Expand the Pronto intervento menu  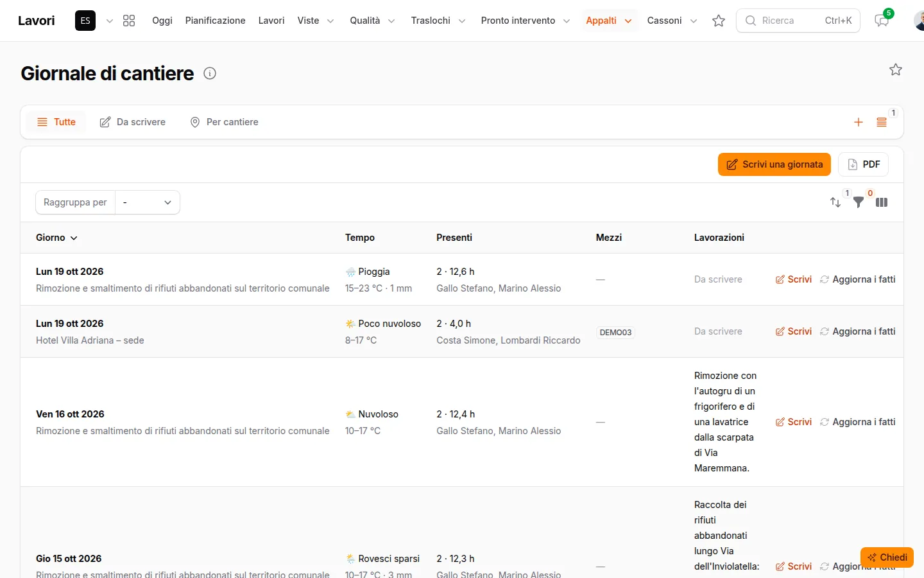click(x=526, y=21)
